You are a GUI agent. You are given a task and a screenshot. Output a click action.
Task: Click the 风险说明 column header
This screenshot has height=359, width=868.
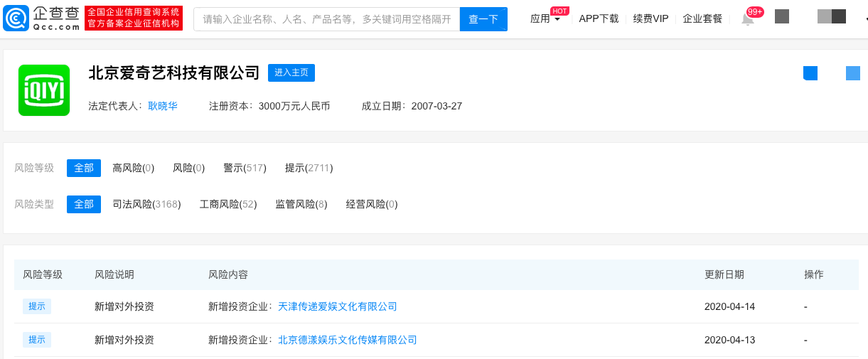114,274
